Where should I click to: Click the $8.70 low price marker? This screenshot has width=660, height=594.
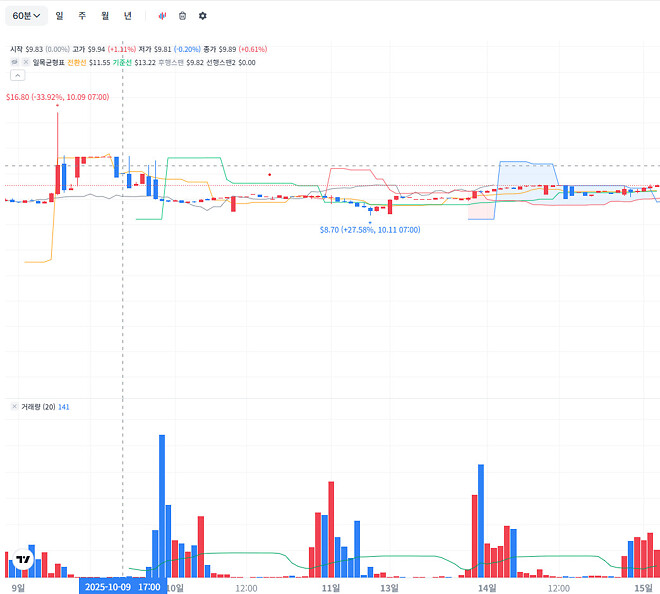point(369,230)
